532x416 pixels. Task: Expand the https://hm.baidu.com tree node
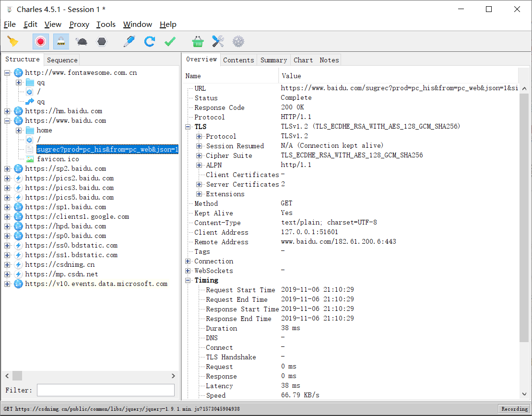[x=6, y=111]
